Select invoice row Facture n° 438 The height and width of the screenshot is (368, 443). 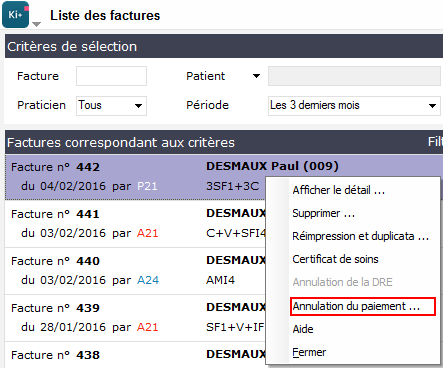[135, 355]
